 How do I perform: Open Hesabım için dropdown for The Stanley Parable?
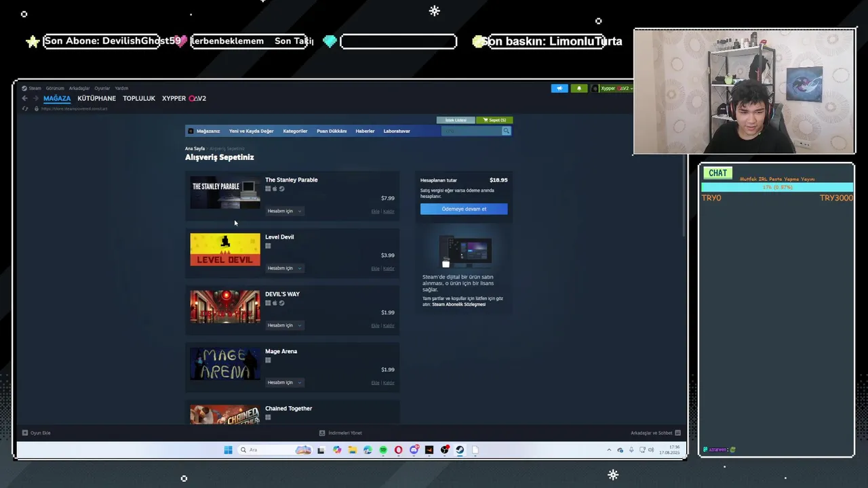284,211
